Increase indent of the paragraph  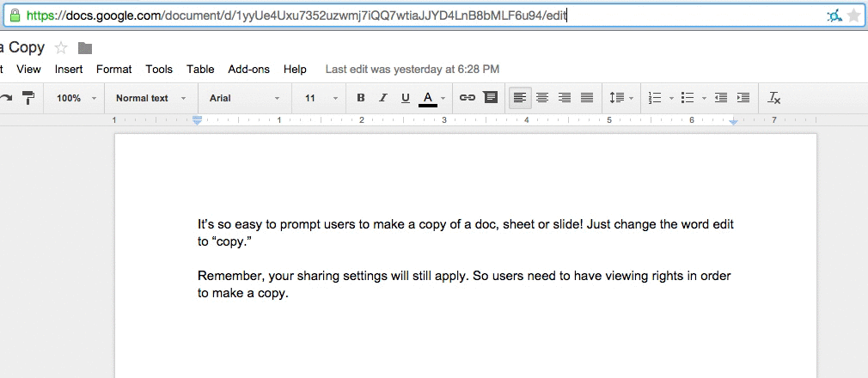point(743,98)
